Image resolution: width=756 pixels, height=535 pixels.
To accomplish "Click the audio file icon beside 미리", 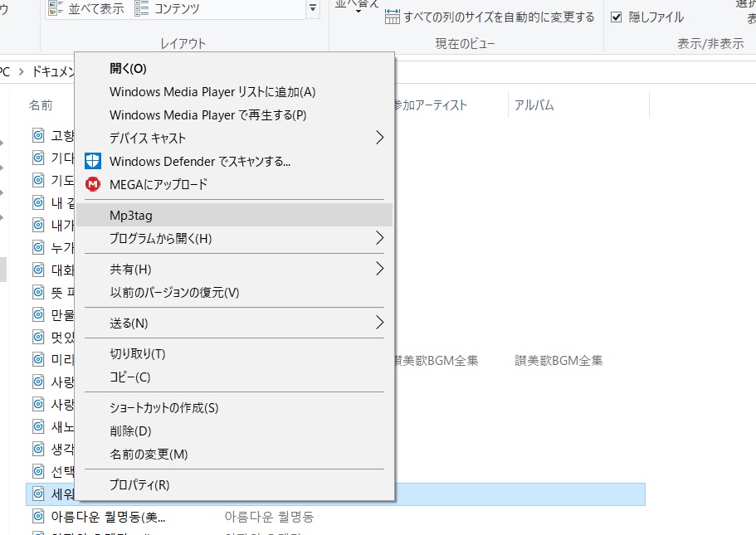I will point(38,359).
